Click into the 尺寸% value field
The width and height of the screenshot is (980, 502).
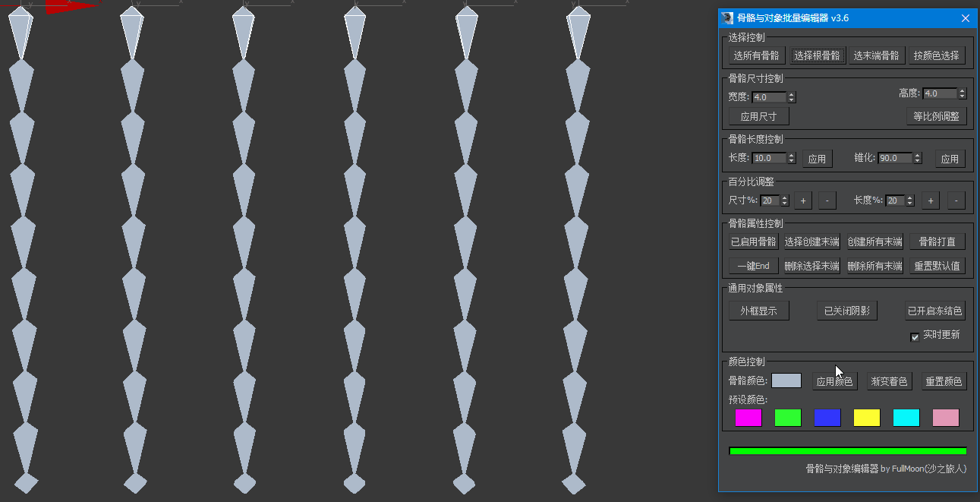click(x=770, y=200)
